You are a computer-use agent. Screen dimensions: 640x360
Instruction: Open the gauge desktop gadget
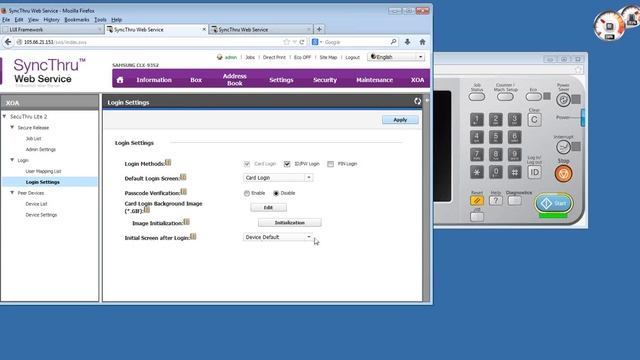point(609,26)
